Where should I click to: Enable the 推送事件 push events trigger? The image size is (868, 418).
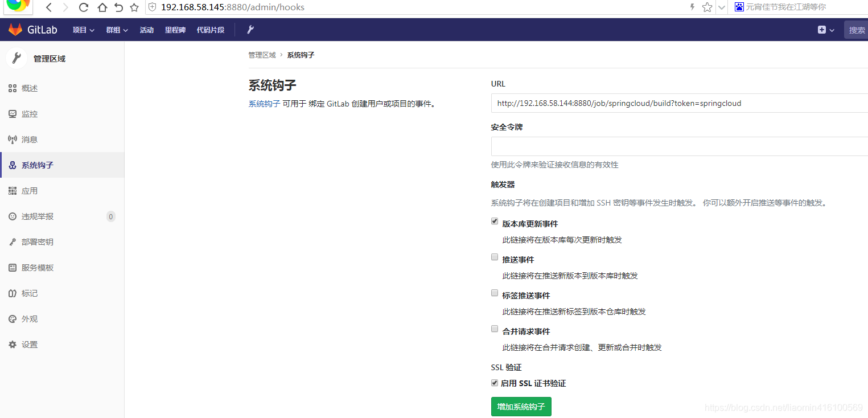[x=494, y=256]
